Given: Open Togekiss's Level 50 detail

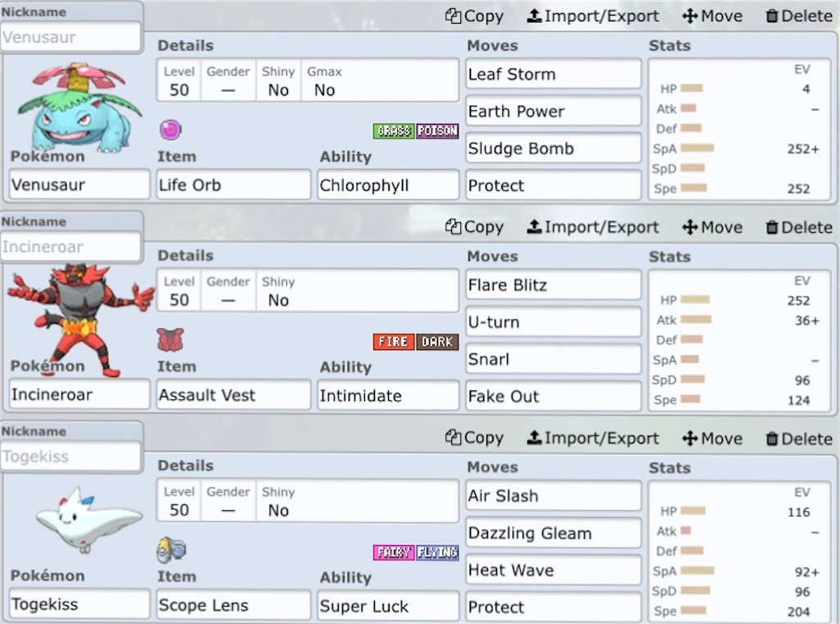Looking at the screenshot, I should pyautogui.click(x=179, y=501).
